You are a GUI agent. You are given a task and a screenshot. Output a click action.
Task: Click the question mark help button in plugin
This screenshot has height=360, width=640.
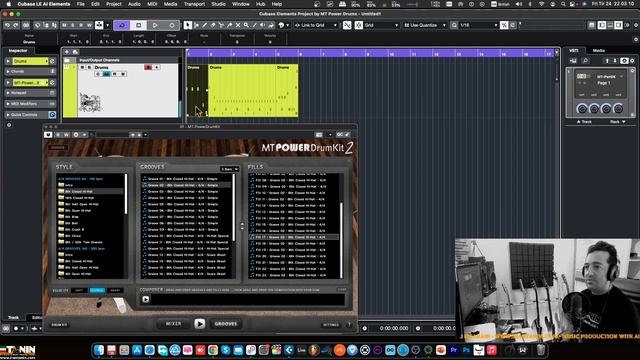[349, 325]
